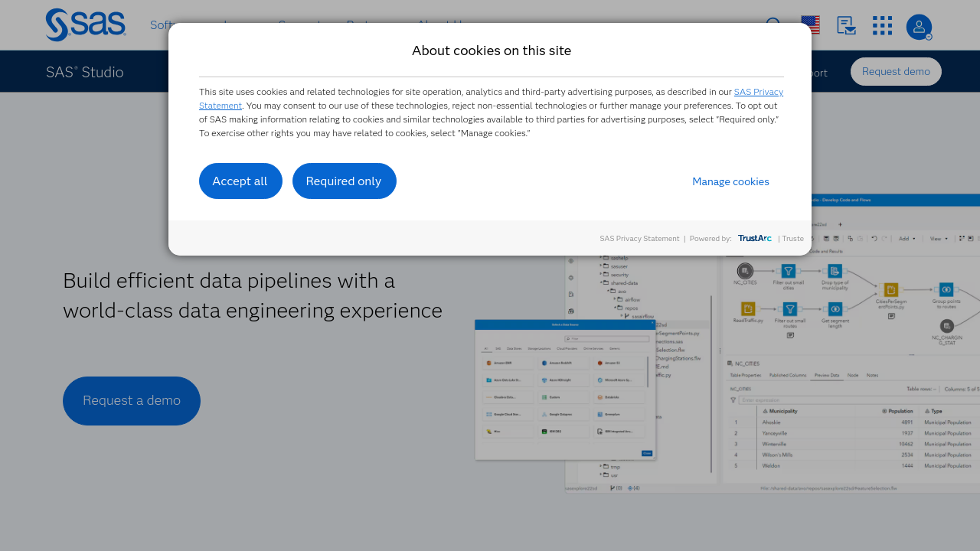Click the TrustArc logo in cookie footer
Image resolution: width=980 pixels, height=551 pixels.
point(754,238)
